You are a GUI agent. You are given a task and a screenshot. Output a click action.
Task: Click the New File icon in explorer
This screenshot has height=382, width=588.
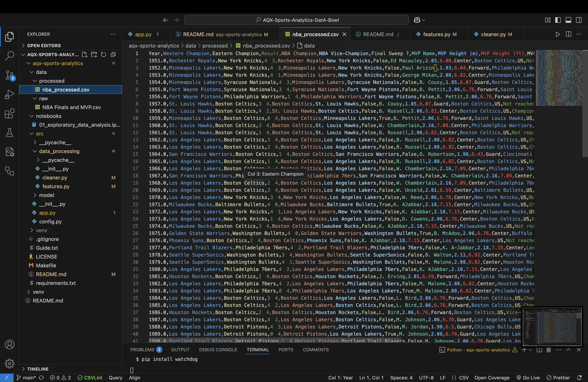tap(84, 55)
